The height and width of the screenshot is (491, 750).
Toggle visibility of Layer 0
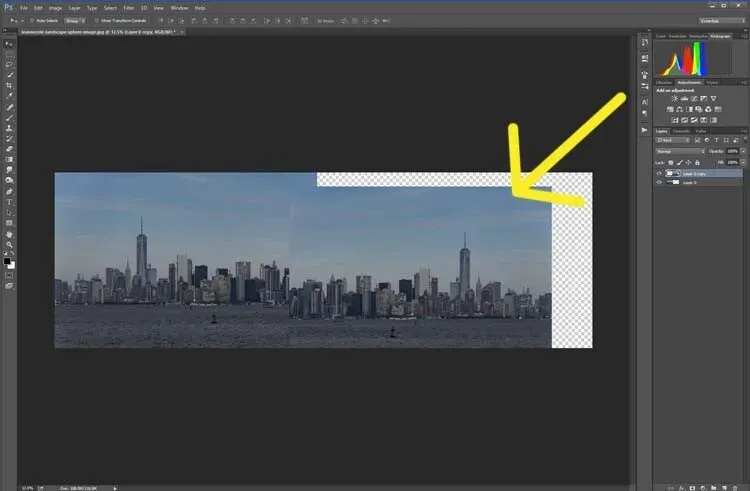(658, 183)
